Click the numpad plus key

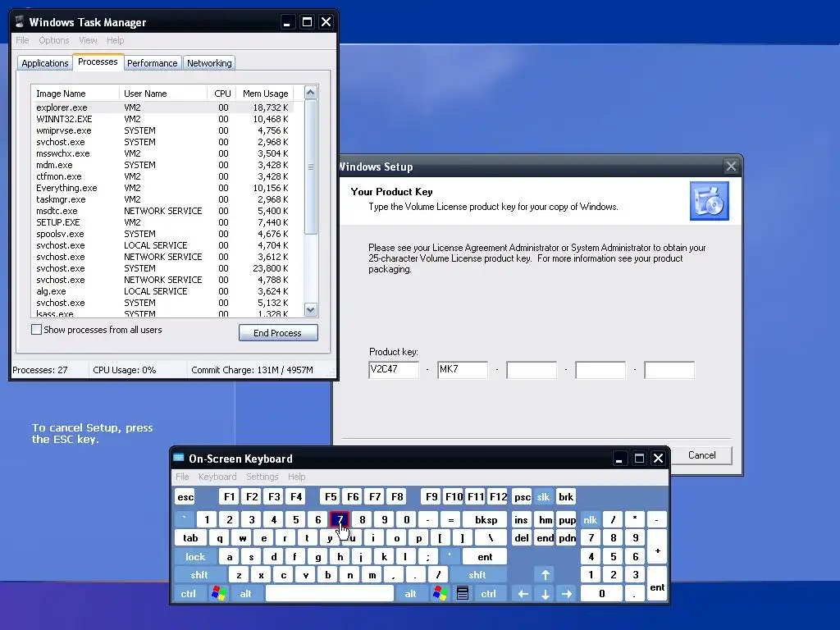click(x=657, y=547)
